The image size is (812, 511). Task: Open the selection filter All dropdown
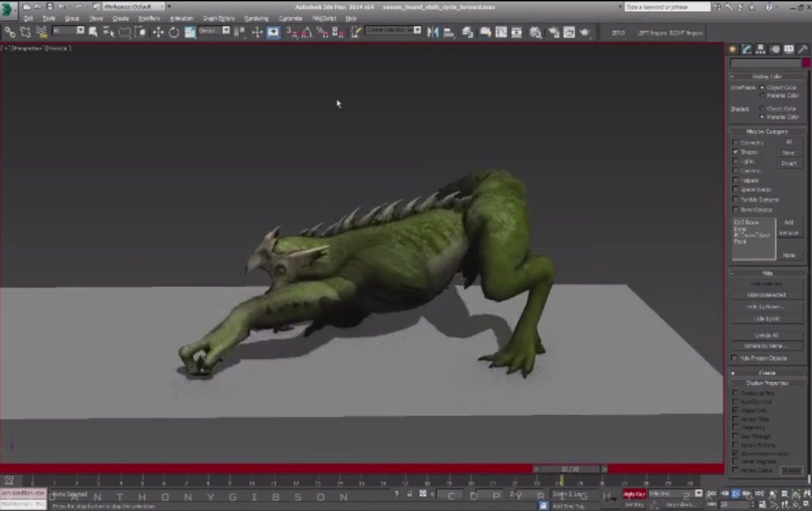[69, 30]
